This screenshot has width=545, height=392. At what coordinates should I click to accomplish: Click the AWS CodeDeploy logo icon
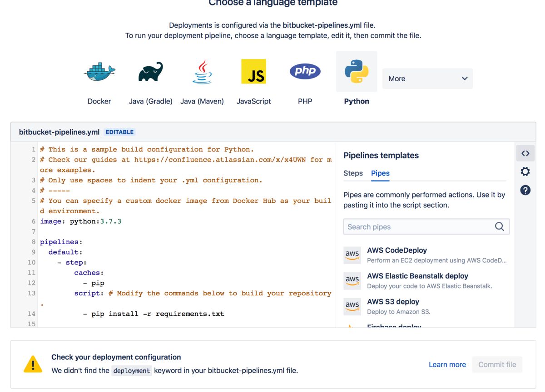(x=352, y=255)
